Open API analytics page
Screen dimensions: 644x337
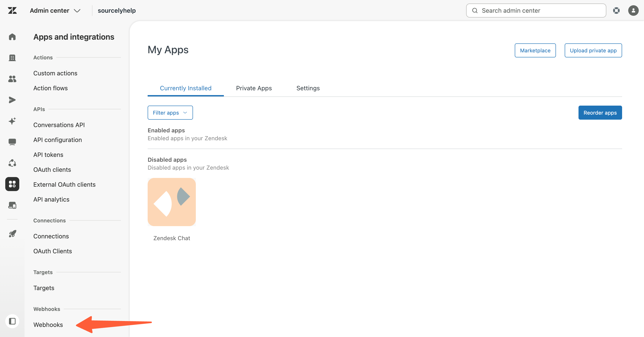click(51, 199)
